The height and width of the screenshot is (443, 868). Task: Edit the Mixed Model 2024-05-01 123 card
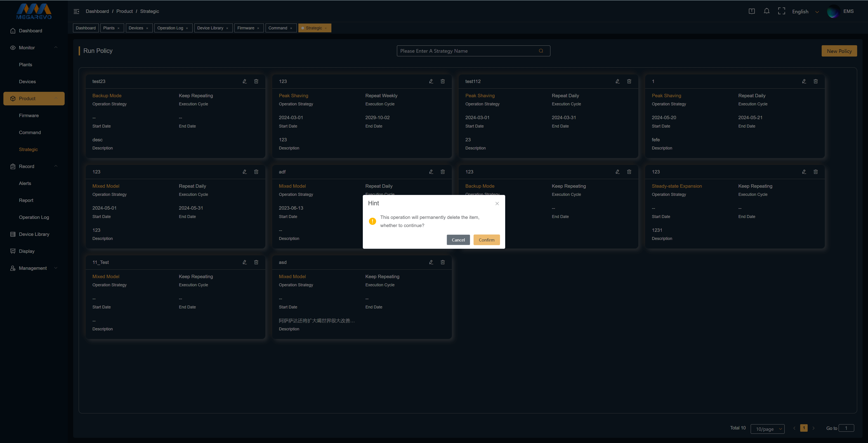point(245,172)
